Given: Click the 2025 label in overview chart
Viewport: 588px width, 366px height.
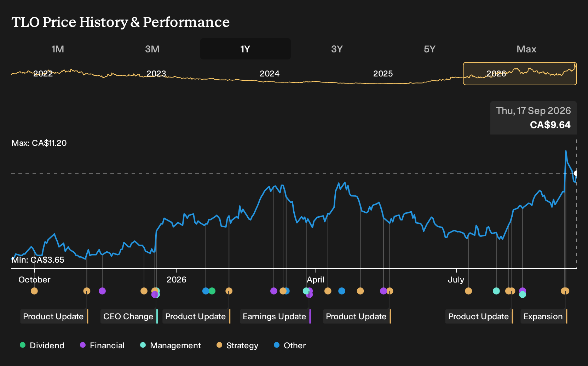Looking at the screenshot, I should (x=383, y=74).
